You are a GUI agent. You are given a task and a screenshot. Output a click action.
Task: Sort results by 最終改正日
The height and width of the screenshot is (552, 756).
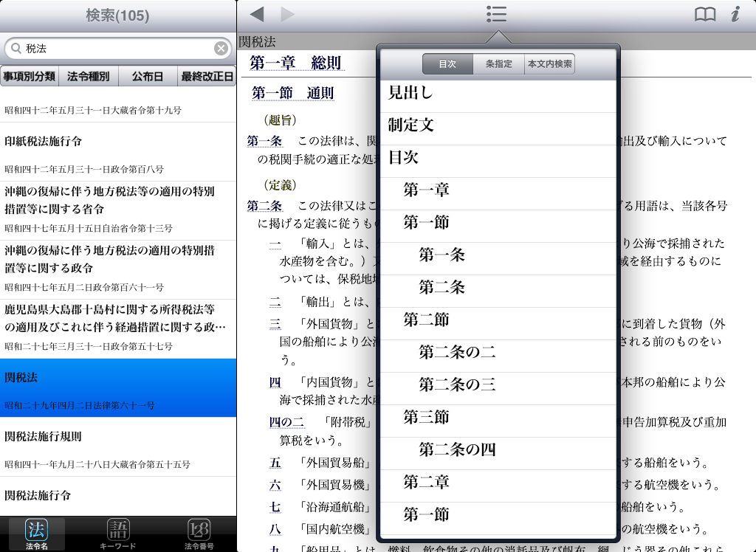click(207, 76)
